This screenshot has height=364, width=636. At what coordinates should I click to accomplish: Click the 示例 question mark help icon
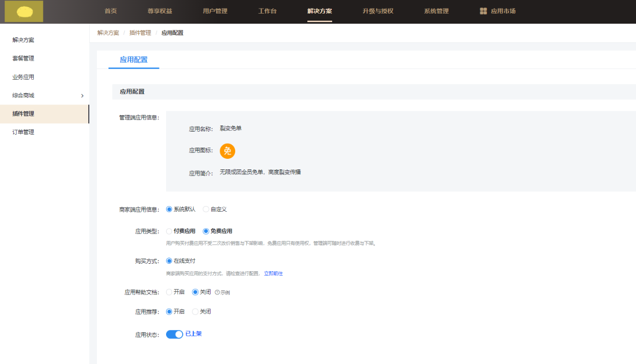click(217, 292)
